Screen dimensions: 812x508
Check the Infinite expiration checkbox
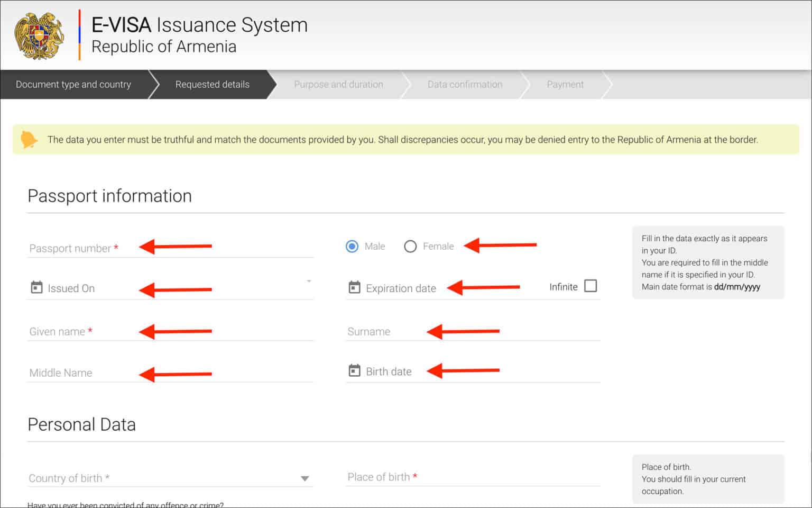(590, 286)
